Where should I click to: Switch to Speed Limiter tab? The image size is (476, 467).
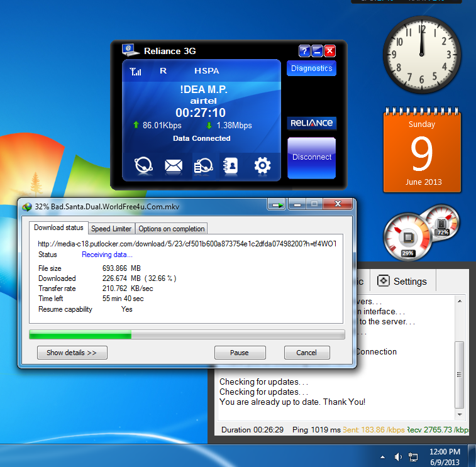click(x=111, y=229)
